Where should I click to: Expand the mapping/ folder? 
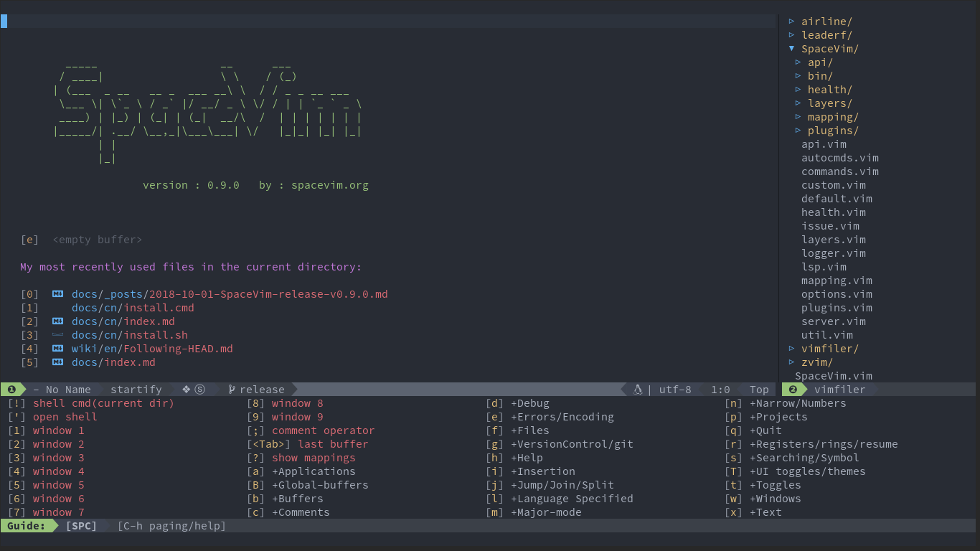coord(798,117)
